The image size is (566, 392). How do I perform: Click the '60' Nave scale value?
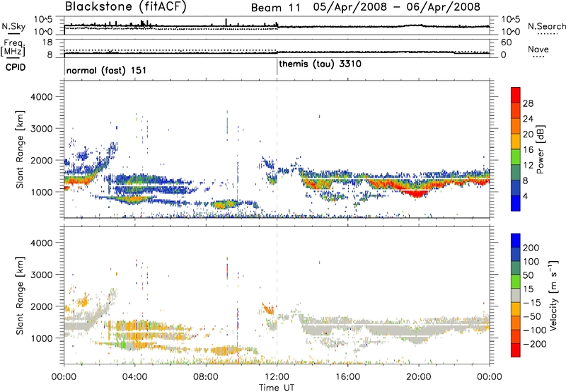coord(507,42)
